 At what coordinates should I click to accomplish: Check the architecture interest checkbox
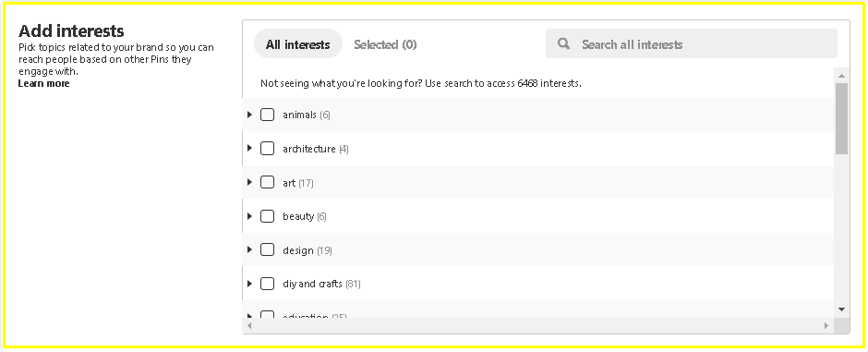268,149
